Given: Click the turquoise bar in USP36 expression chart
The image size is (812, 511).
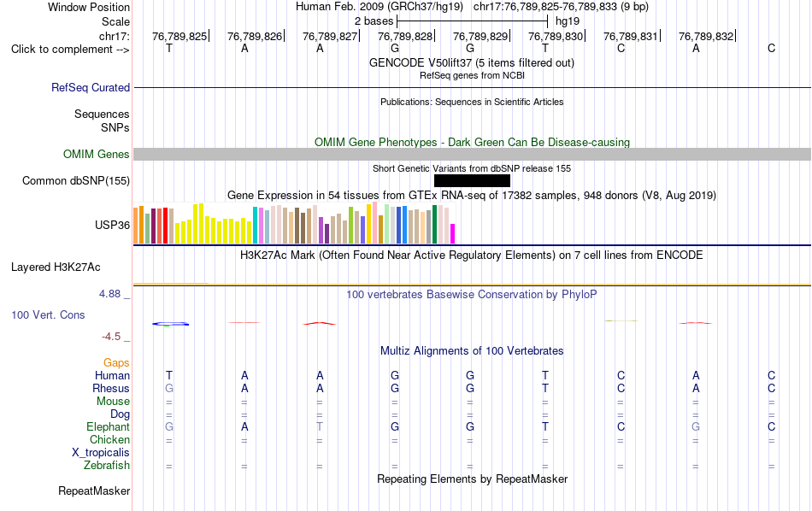Looking at the screenshot, I should 255,225.
